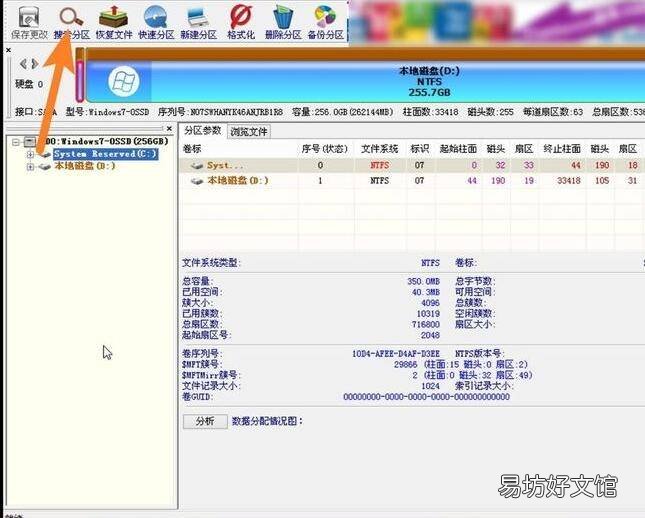Image resolution: width=645 pixels, height=518 pixels.
Task: Go to next disk with right arrow
Action: point(35,64)
